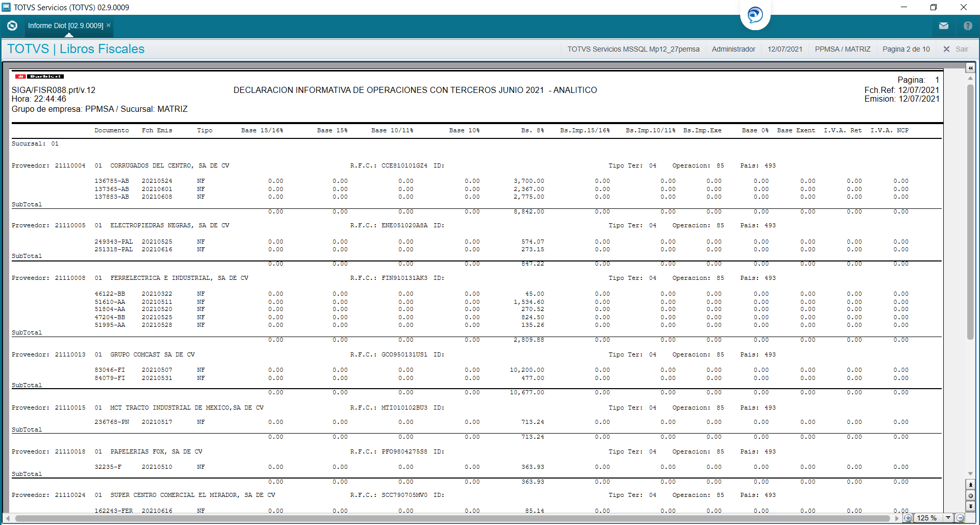This screenshot has width=980, height=525.
Task: Select the report title DECLARACION INFORMATIVA text
Action: click(415, 90)
